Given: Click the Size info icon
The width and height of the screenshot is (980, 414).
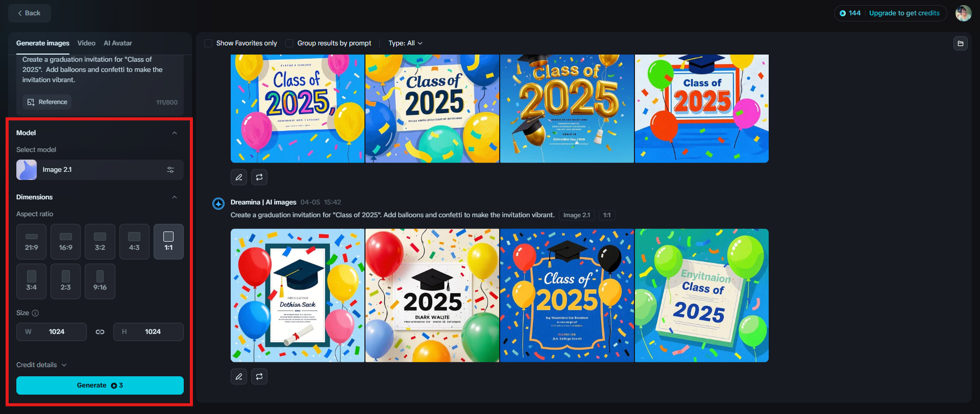Looking at the screenshot, I should 35,313.
